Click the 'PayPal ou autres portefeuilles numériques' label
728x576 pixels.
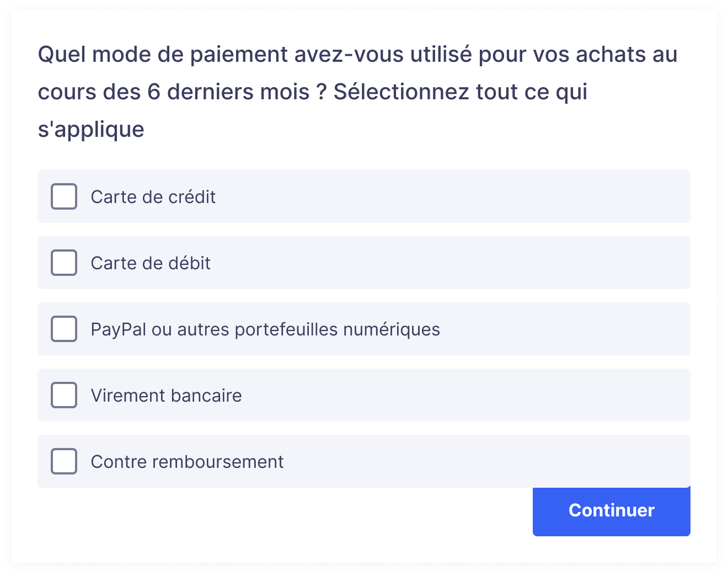(265, 329)
